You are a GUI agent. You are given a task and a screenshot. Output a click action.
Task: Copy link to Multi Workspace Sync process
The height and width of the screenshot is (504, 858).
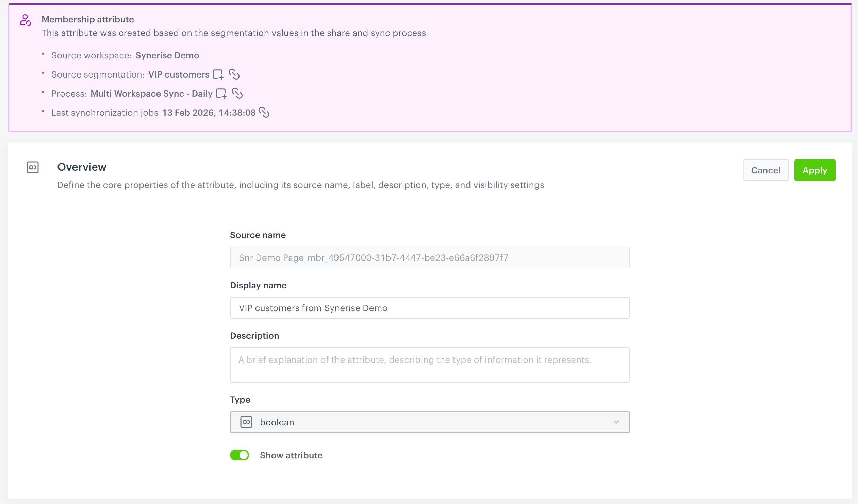tap(238, 93)
